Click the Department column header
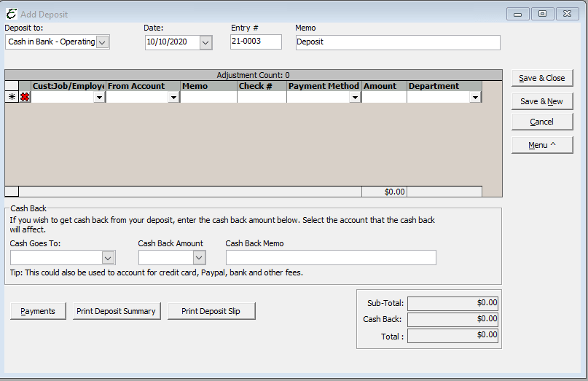The height and width of the screenshot is (381, 588). click(444, 86)
